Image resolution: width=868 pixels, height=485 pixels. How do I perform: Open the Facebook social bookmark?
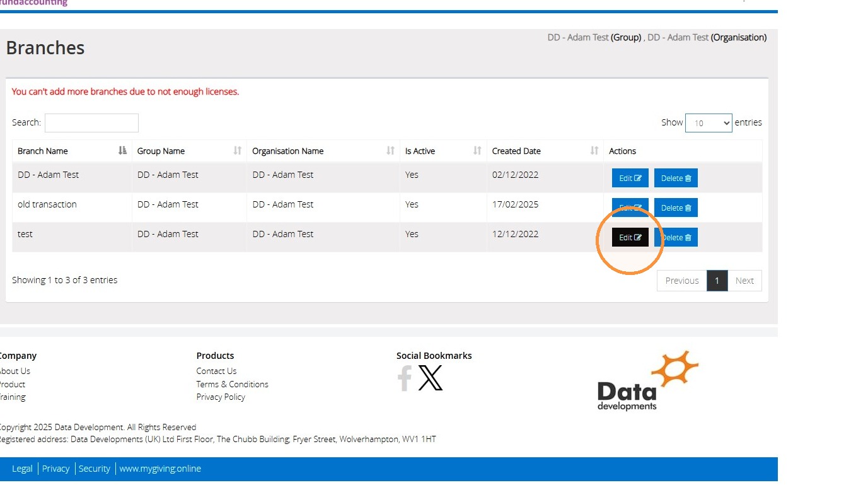click(405, 378)
